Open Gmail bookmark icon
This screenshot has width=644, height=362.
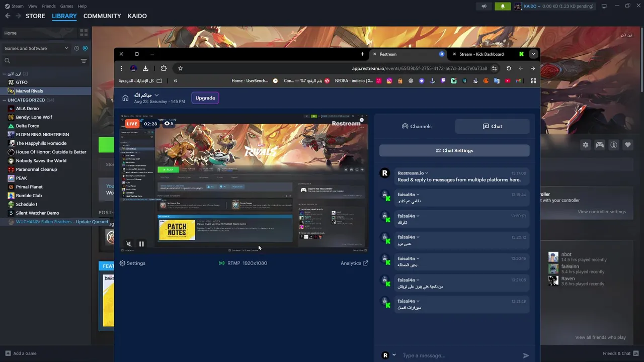(x=518, y=80)
